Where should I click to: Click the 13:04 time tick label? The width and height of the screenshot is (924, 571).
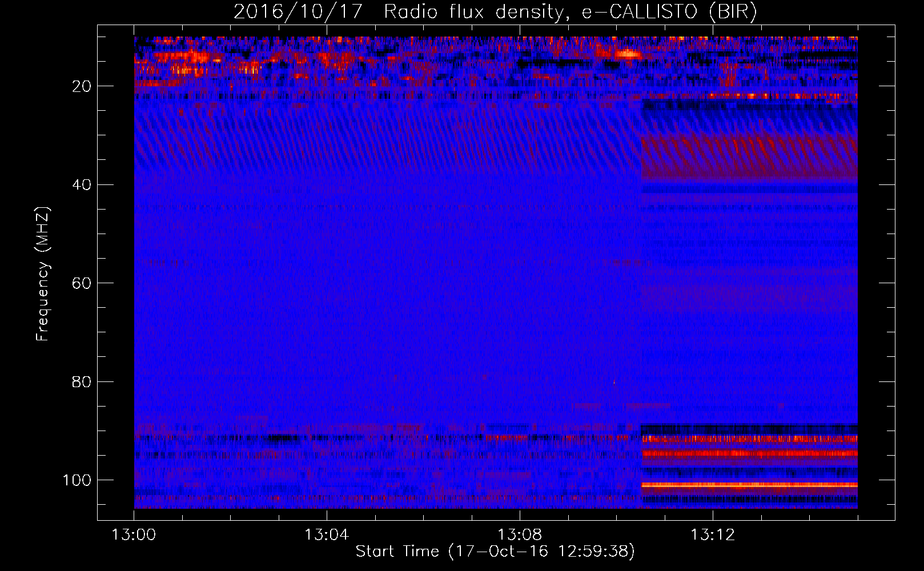(327, 535)
